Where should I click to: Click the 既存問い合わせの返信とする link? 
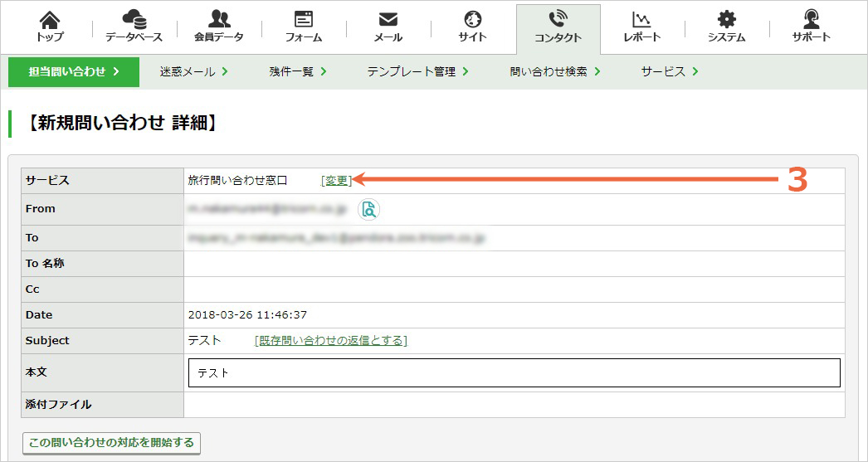pos(331,340)
